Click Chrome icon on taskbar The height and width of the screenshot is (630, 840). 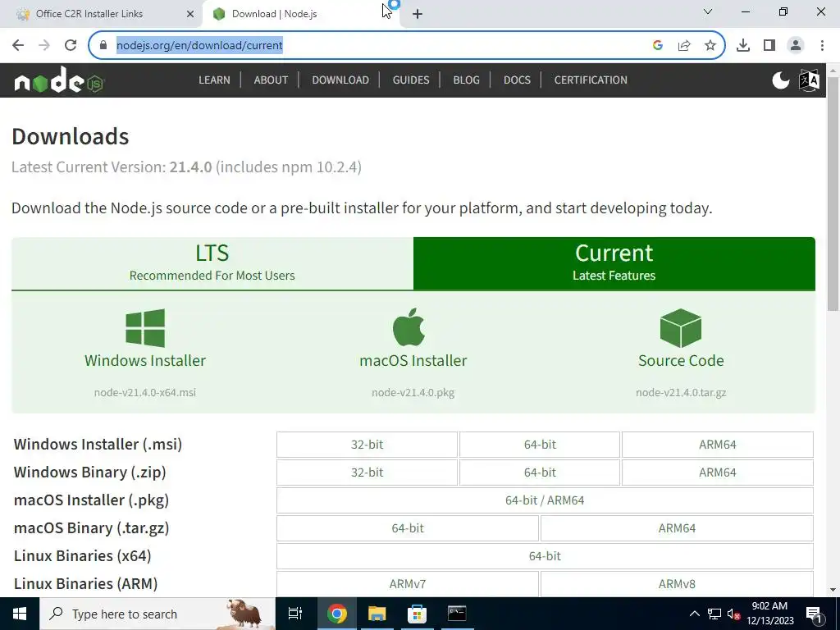coord(337,614)
